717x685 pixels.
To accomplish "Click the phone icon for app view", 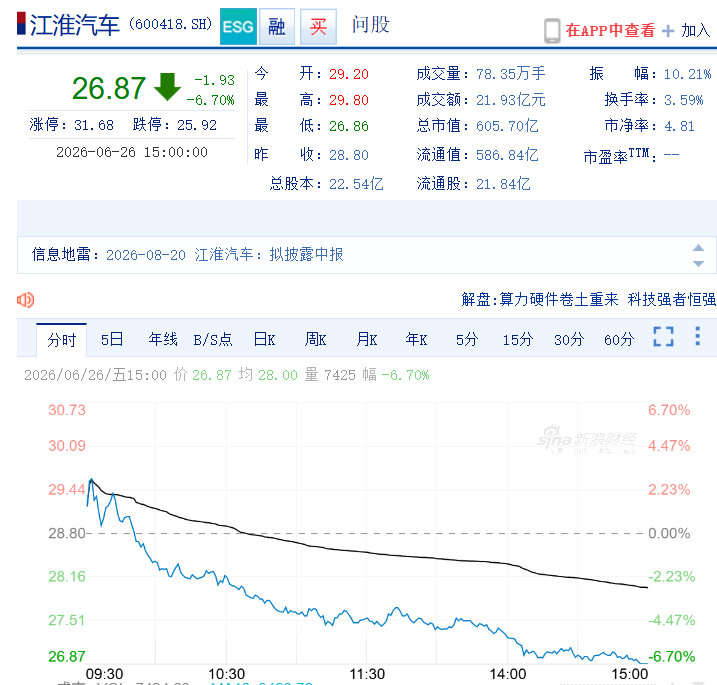I will tap(552, 31).
